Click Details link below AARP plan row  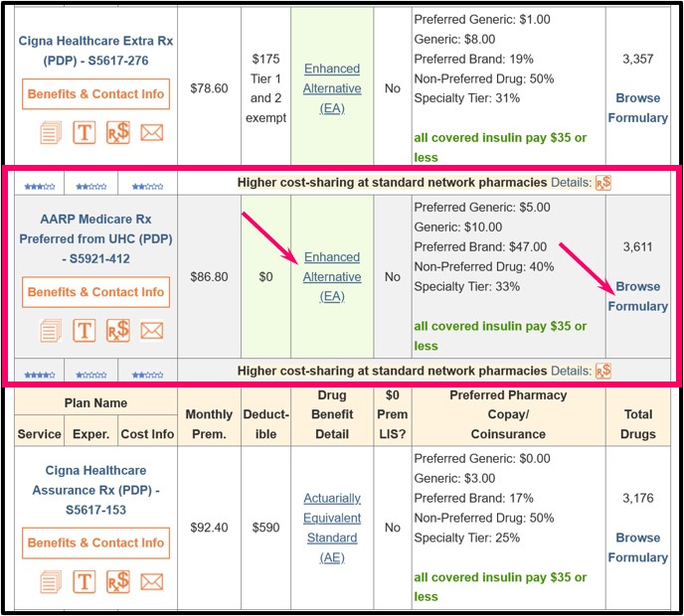571,371
